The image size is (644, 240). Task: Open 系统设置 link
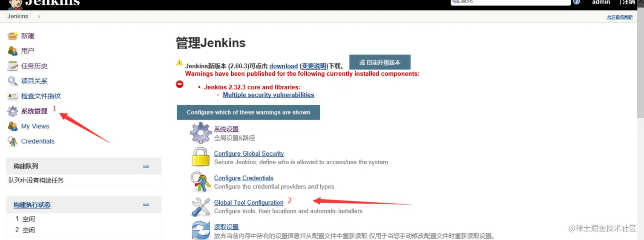(226, 129)
